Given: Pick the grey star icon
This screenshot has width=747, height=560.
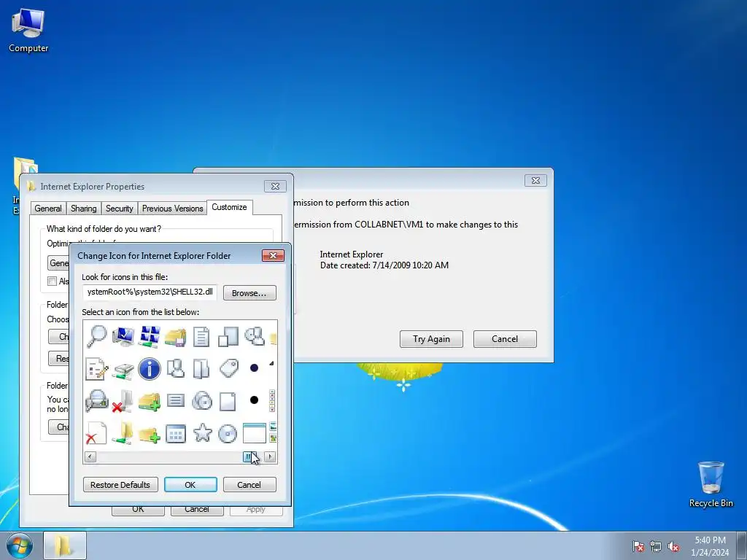Looking at the screenshot, I should pyautogui.click(x=202, y=433).
